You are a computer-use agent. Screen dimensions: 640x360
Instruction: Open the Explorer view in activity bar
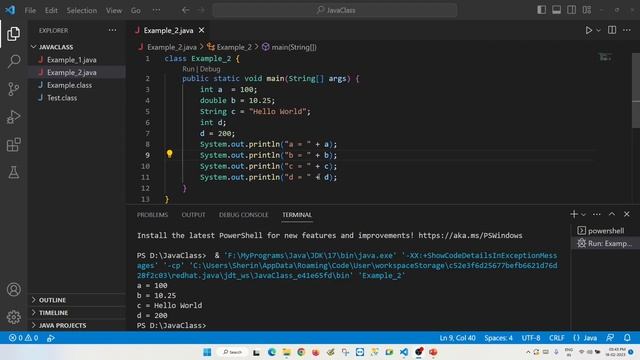pyautogui.click(x=13, y=34)
